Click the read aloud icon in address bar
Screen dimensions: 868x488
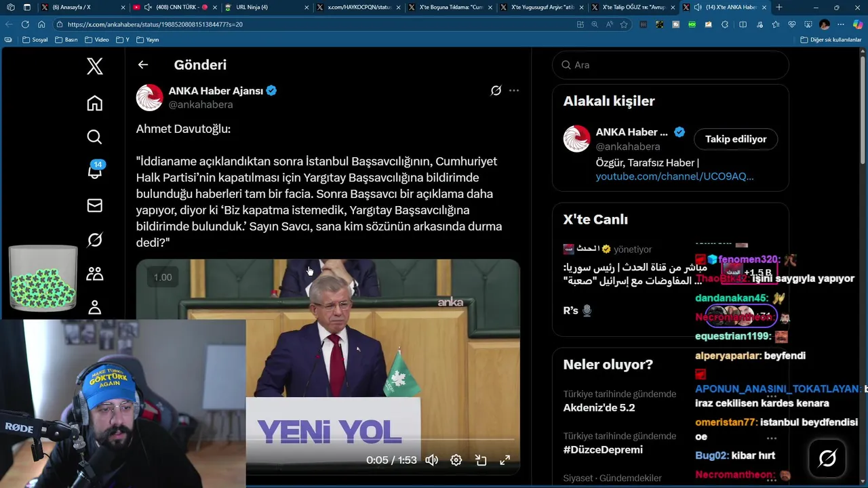(x=610, y=24)
